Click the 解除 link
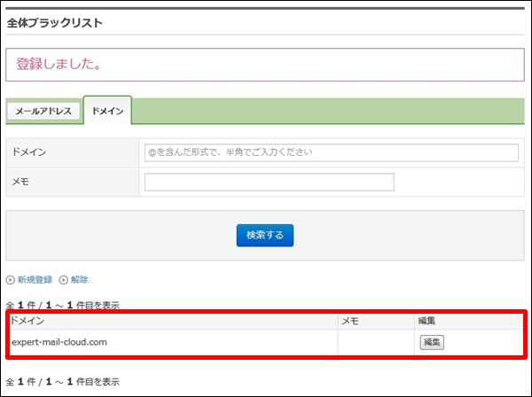532x397 pixels. 80,280
